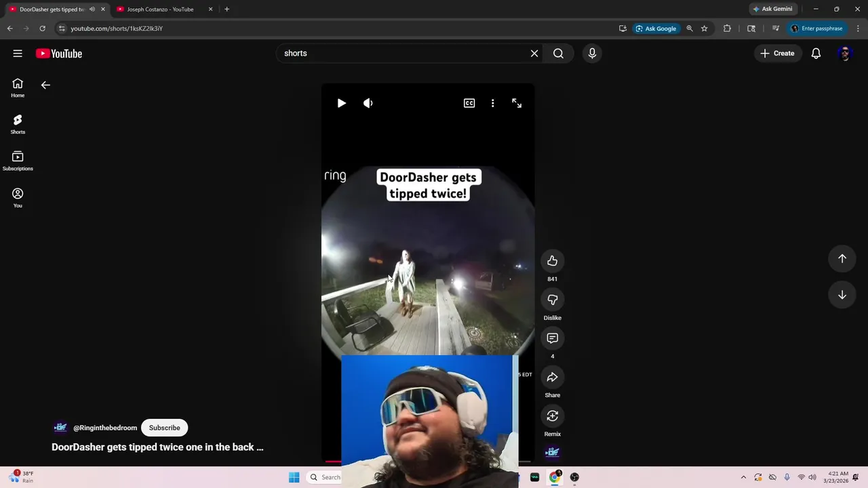Open the You section in sidebar
The image size is (868, 488).
[18, 198]
